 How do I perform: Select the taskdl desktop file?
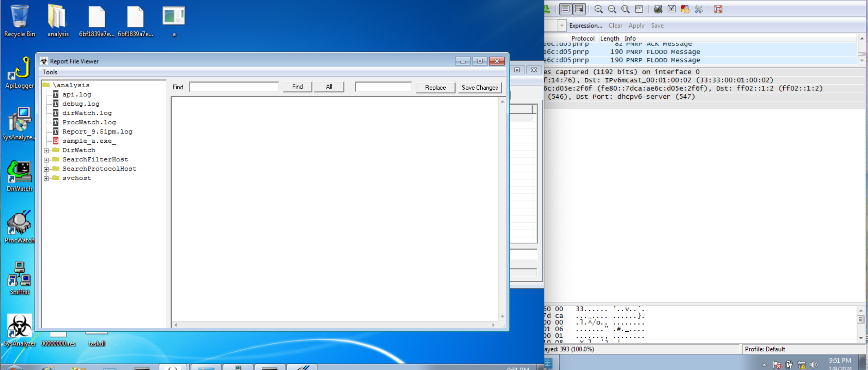pyautogui.click(x=96, y=339)
